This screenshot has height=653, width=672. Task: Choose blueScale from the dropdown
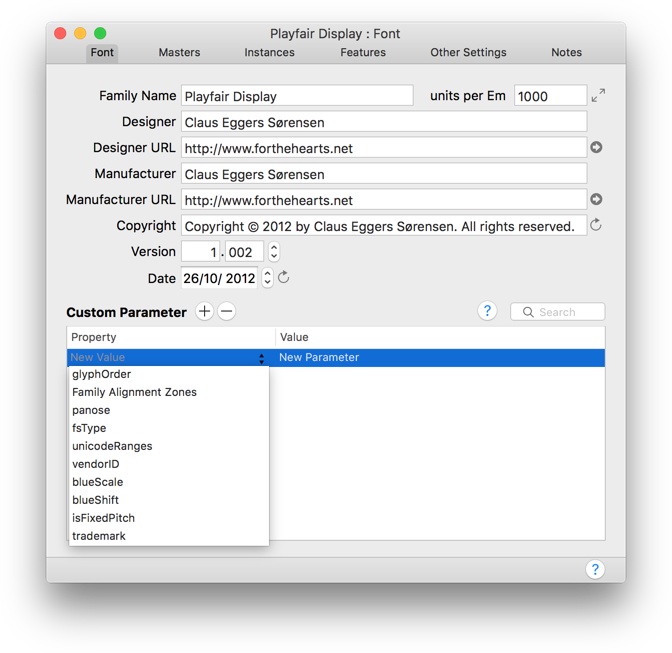tap(169, 482)
